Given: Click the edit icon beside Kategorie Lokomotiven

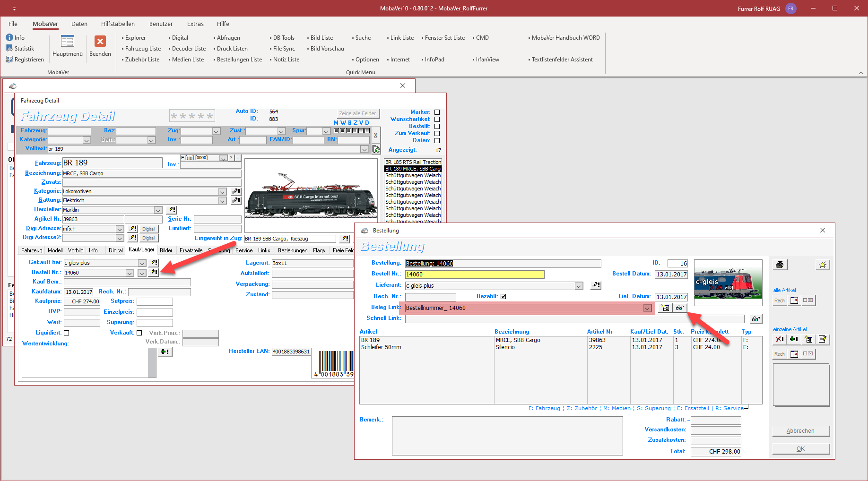Looking at the screenshot, I should coord(236,191).
